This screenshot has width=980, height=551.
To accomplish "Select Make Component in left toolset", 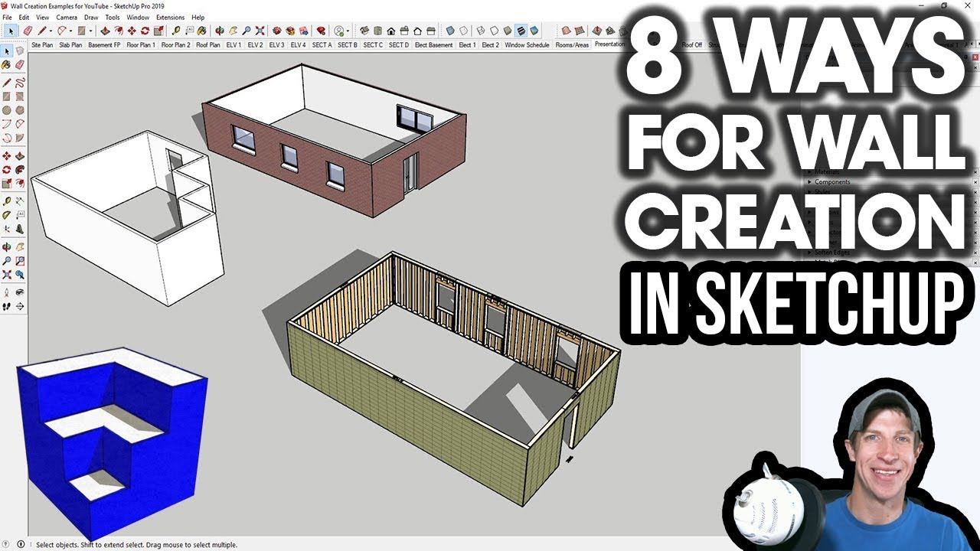I will coord(20,51).
